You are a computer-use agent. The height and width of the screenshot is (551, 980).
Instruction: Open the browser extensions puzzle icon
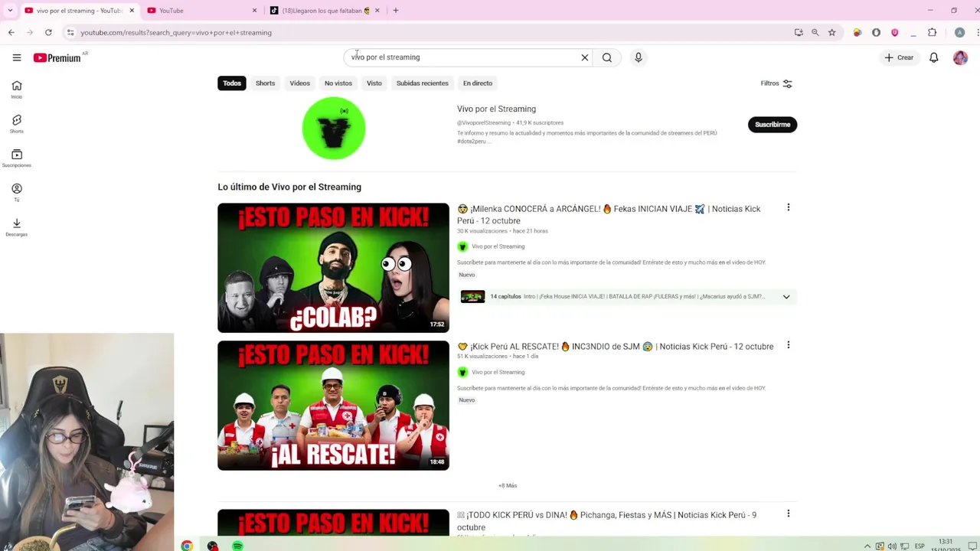pos(932,32)
